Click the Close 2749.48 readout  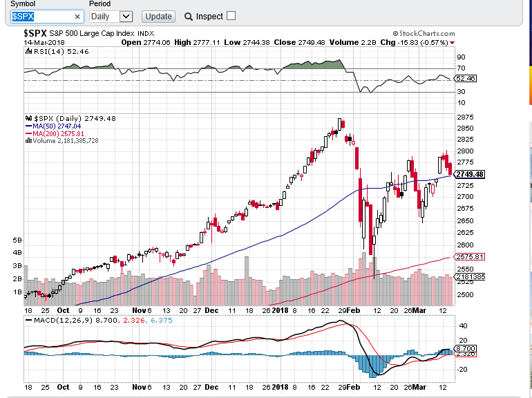[x=300, y=42]
